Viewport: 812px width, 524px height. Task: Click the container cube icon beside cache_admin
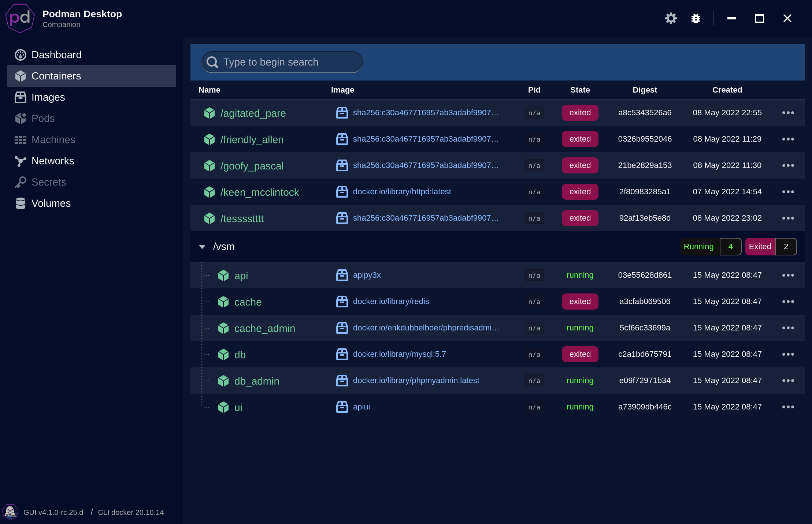[223, 328]
